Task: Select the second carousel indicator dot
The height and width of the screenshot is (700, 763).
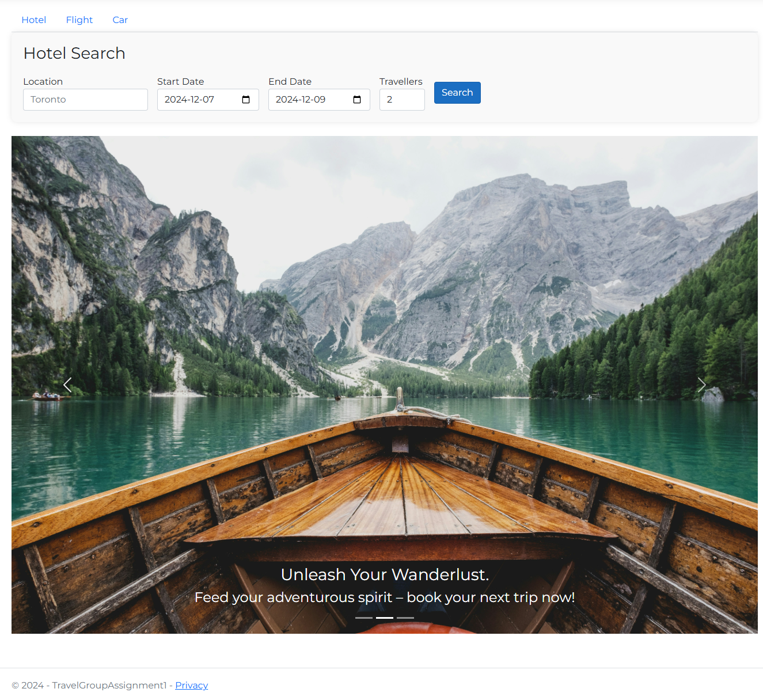Action: (384, 617)
